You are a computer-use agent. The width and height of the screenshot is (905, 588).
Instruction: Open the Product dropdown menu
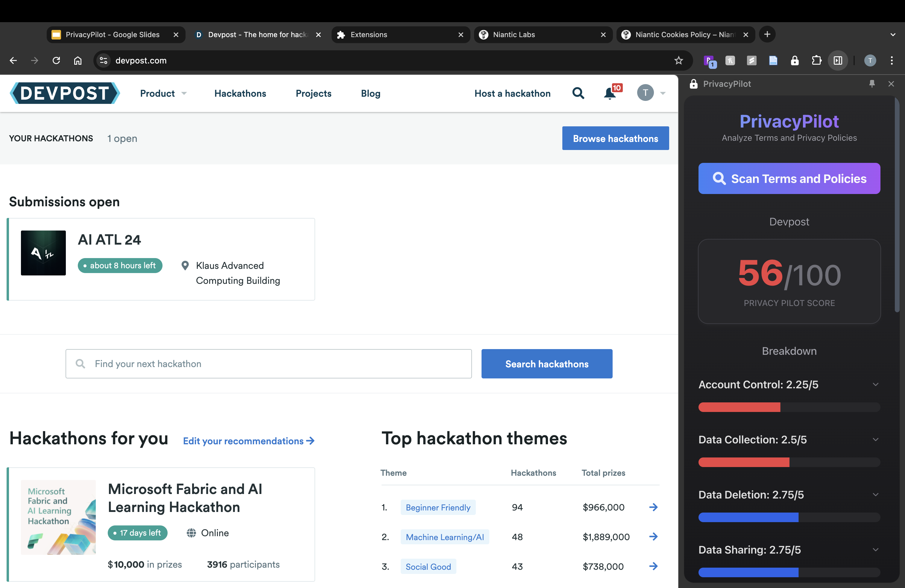pos(163,93)
